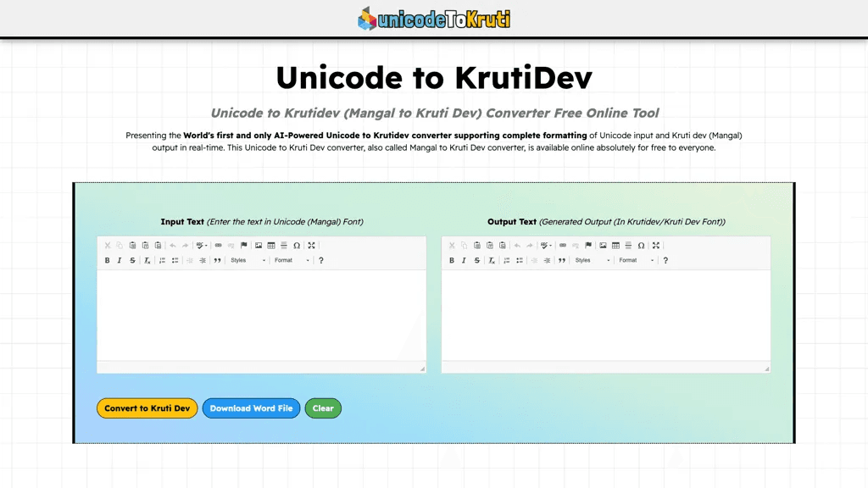Remove formatting in the Output editor
Image resolution: width=868 pixels, height=488 pixels.
492,260
